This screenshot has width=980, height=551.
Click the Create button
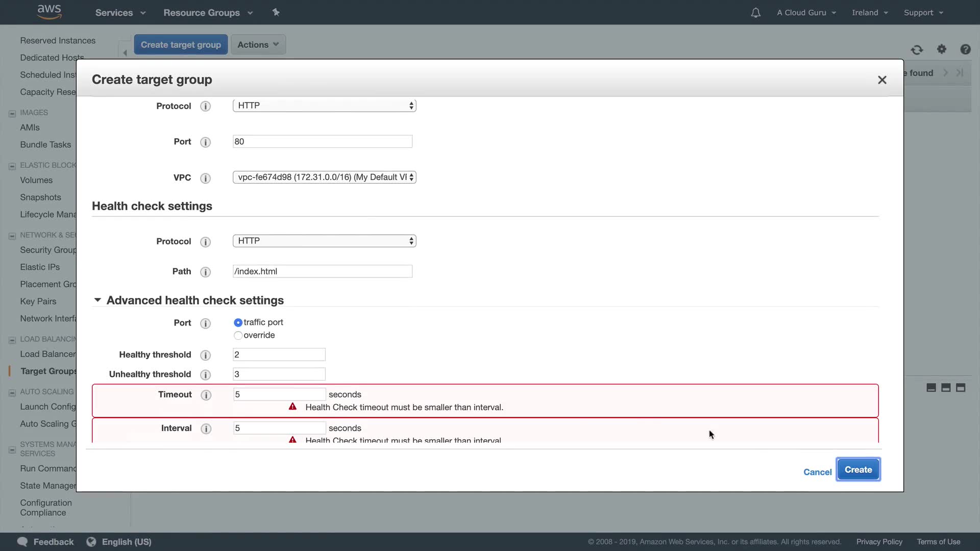858,470
